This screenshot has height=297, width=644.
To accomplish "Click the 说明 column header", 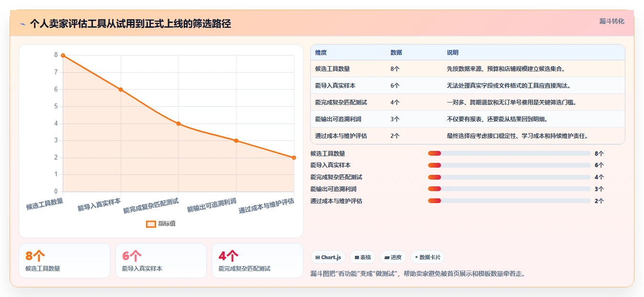I will 453,53.
